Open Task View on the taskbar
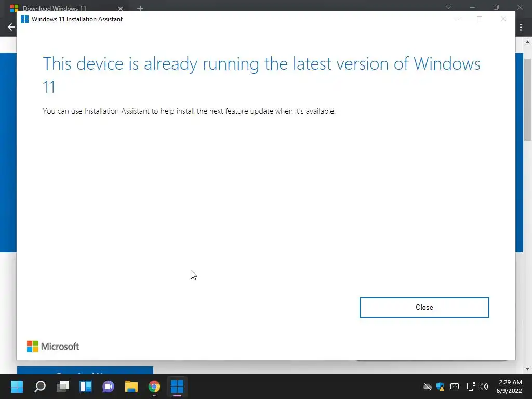 63,386
